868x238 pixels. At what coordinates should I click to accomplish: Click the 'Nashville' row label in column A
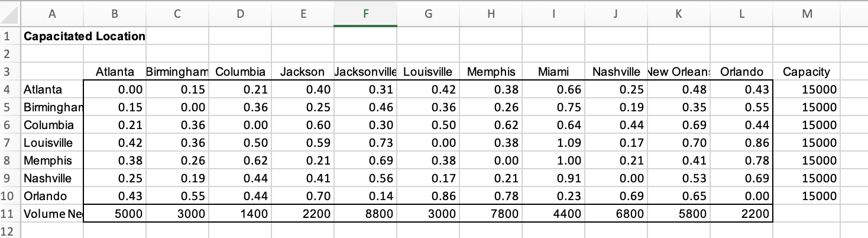(x=52, y=179)
